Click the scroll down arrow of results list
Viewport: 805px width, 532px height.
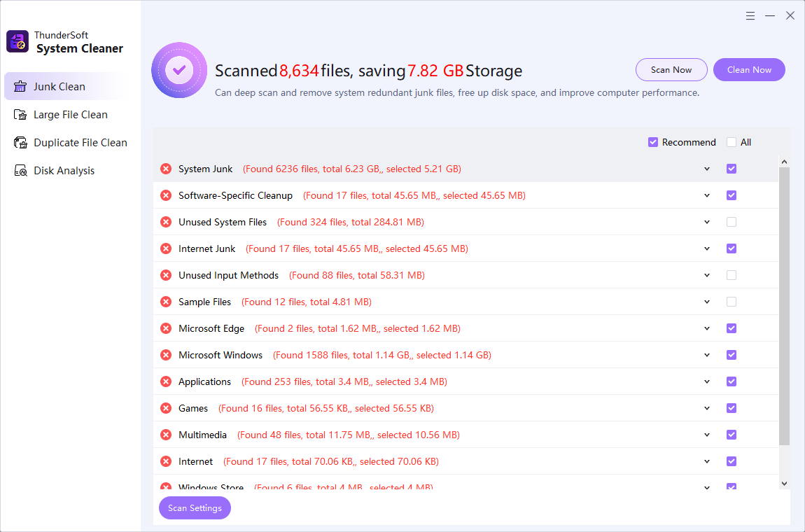(x=784, y=483)
